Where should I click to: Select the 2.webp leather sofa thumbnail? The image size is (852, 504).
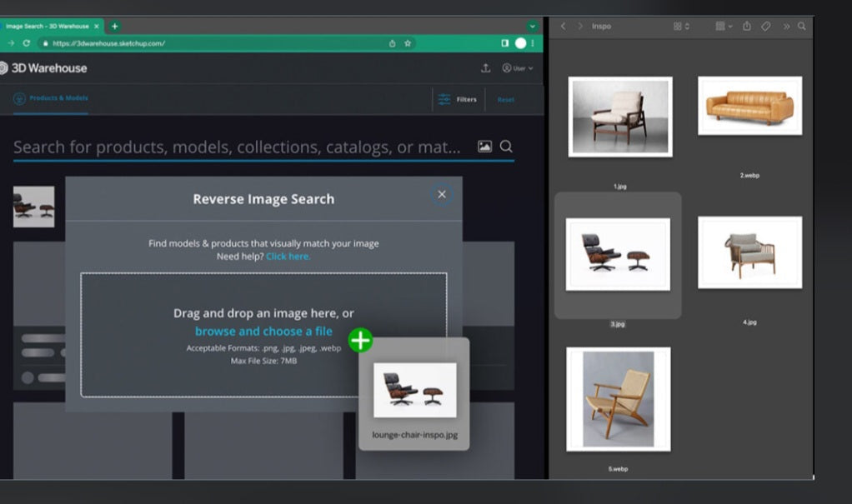coord(749,105)
